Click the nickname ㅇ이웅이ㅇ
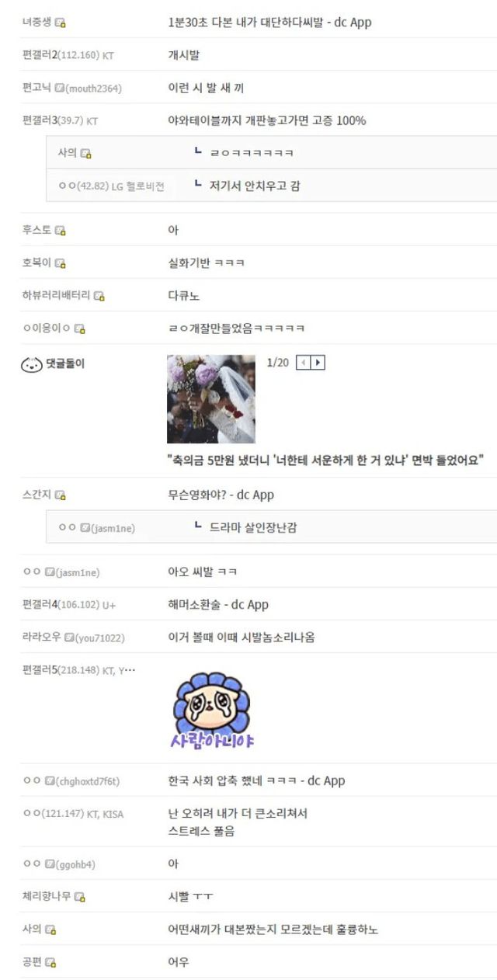The image size is (497, 980). (47, 329)
